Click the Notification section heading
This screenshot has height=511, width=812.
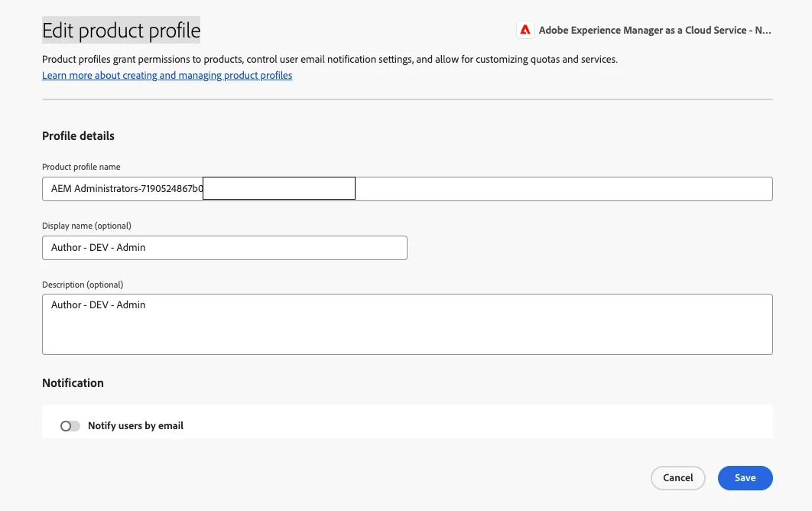[73, 383]
